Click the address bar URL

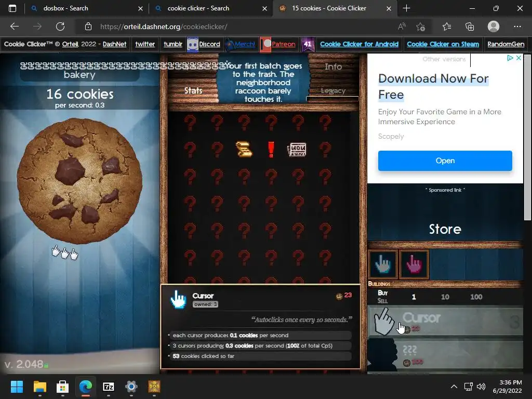(x=164, y=26)
